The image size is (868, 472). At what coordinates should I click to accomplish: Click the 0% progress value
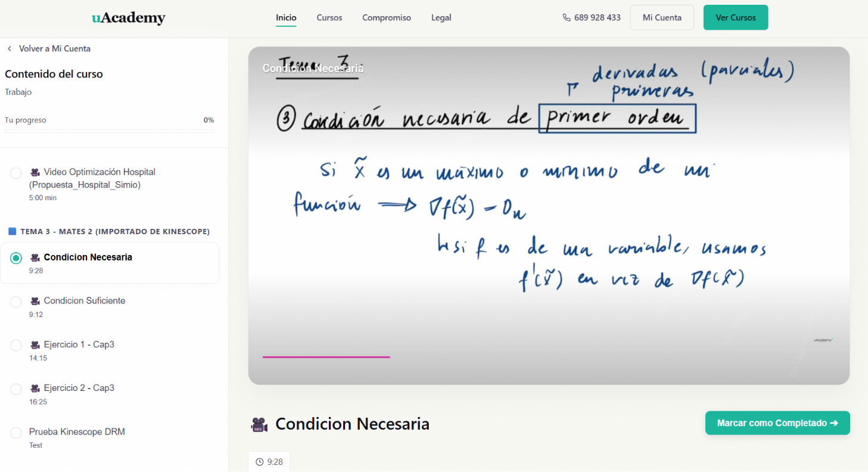tap(209, 120)
